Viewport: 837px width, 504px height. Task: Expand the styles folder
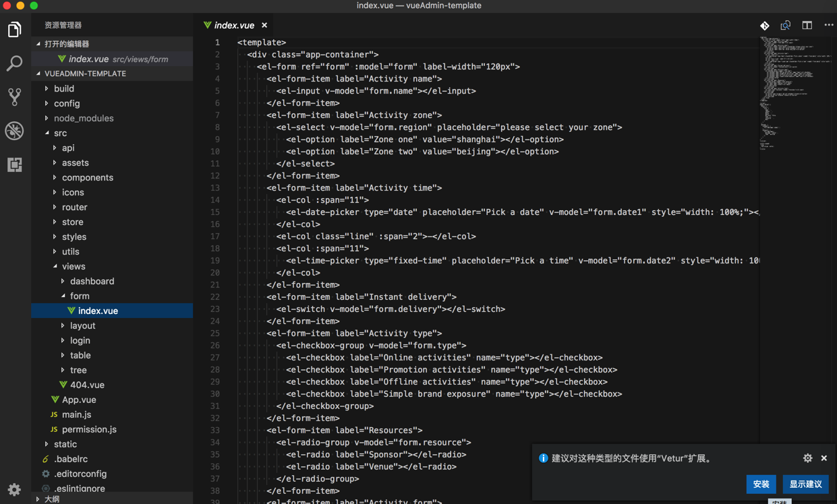(55, 237)
